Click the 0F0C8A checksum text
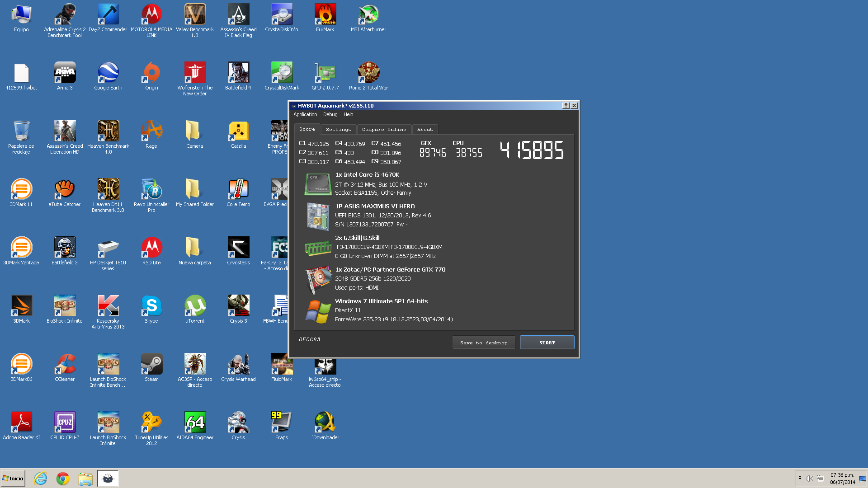The height and width of the screenshot is (488, 868). coord(310,339)
